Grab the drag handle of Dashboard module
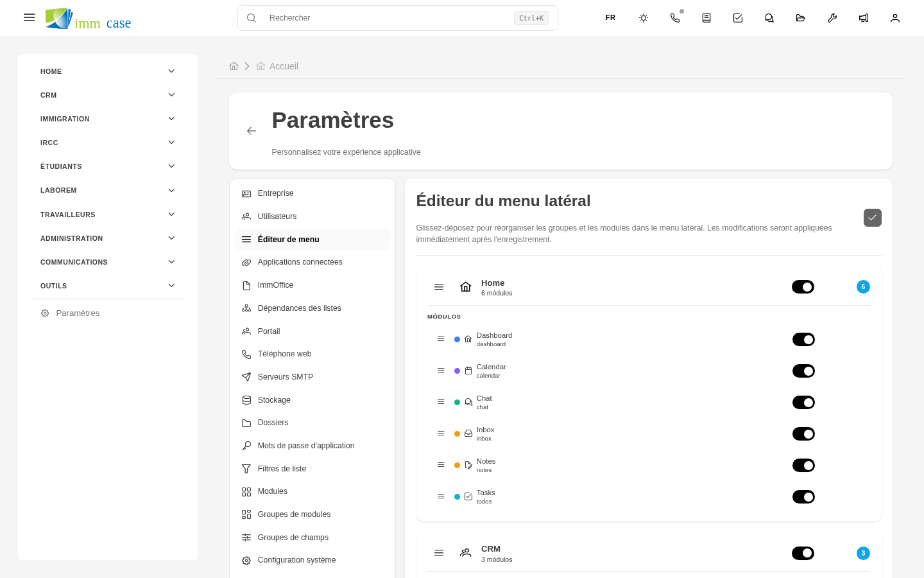 click(x=441, y=339)
